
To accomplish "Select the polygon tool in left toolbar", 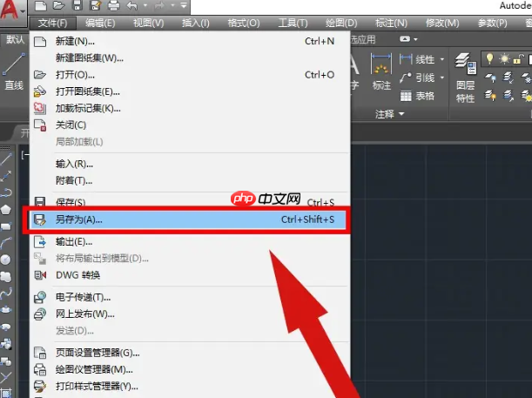I will (6, 209).
